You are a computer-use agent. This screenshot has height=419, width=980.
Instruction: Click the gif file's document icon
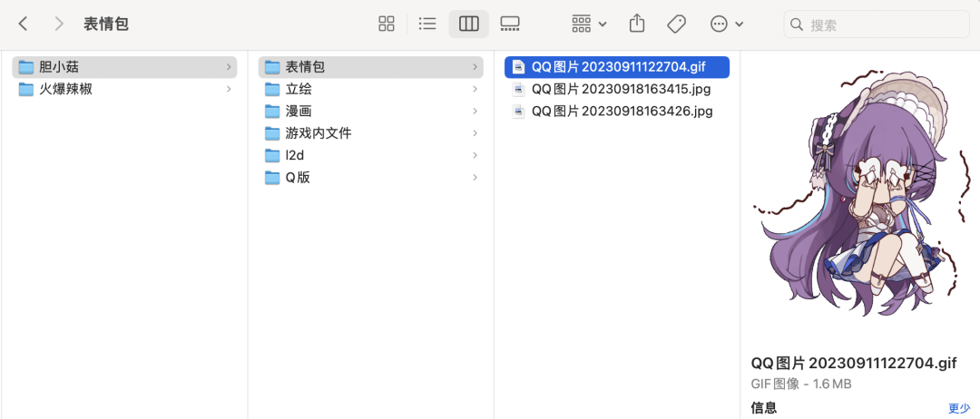518,67
